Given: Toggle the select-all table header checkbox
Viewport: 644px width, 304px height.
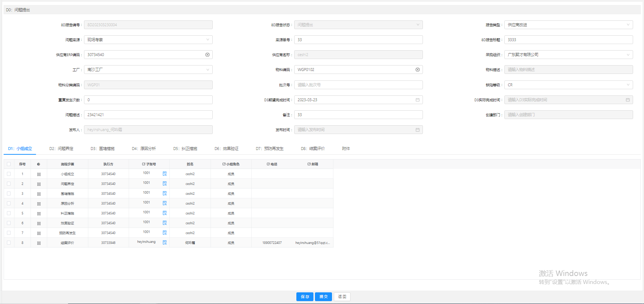Looking at the screenshot, I should (9, 164).
